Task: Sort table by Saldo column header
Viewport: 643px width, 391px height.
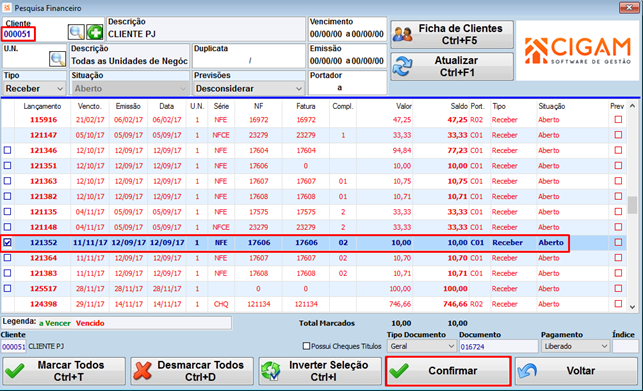Action: tap(459, 106)
